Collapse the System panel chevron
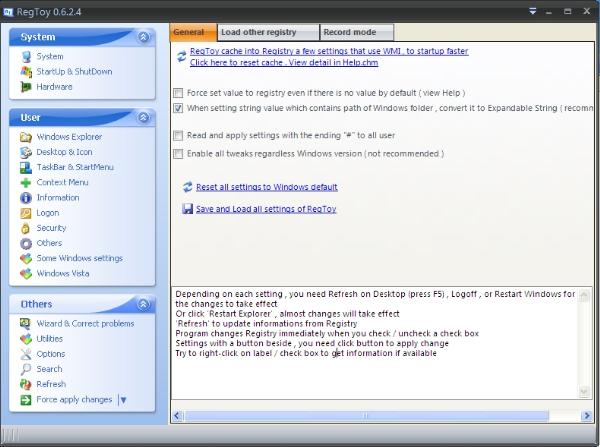Viewport: 600px width, 447px height. pos(143,37)
